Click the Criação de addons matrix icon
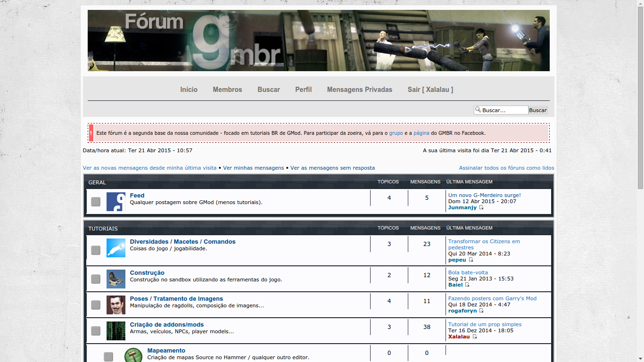The height and width of the screenshot is (362, 644). click(116, 331)
